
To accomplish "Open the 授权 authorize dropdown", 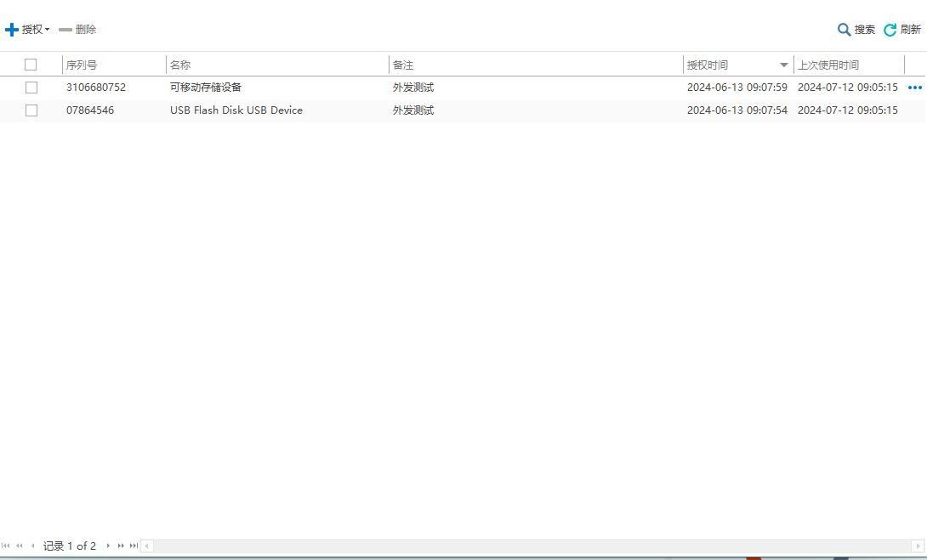I will (27, 29).
